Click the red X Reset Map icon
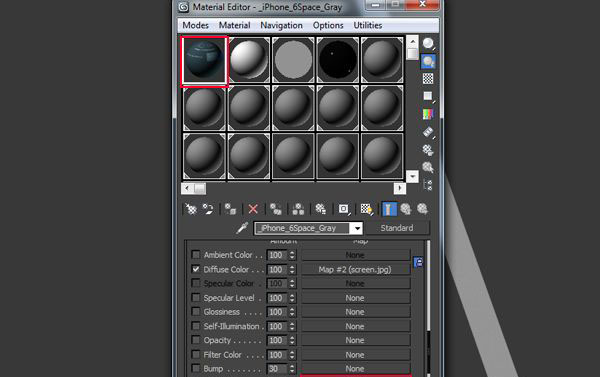This screenshot has height=377, width=600. [253, 209]
